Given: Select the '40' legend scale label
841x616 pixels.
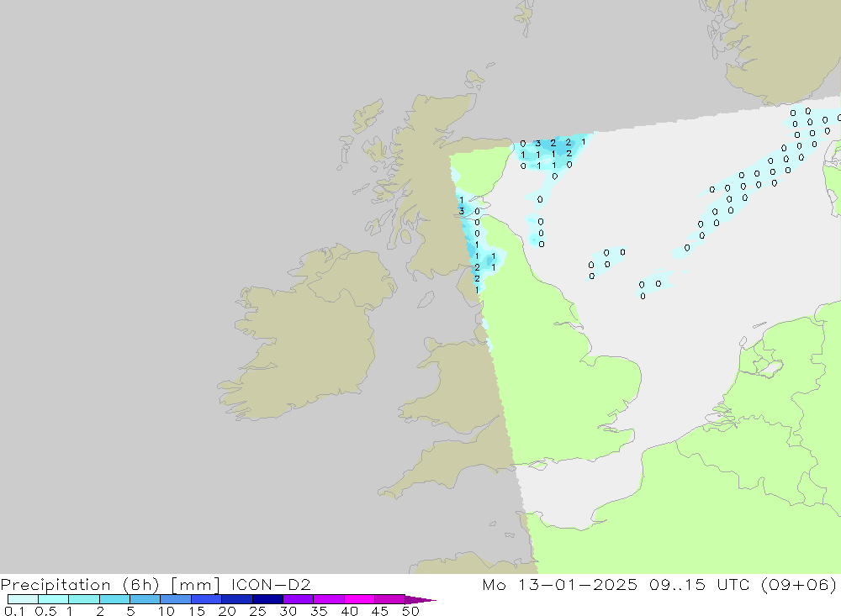Looking at the screenshot, I should point(350,611).
